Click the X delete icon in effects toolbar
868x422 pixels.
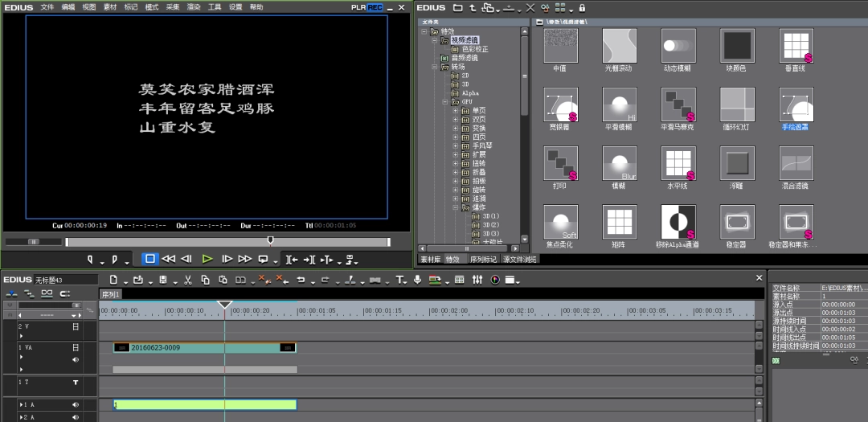(x=530, y=7)
